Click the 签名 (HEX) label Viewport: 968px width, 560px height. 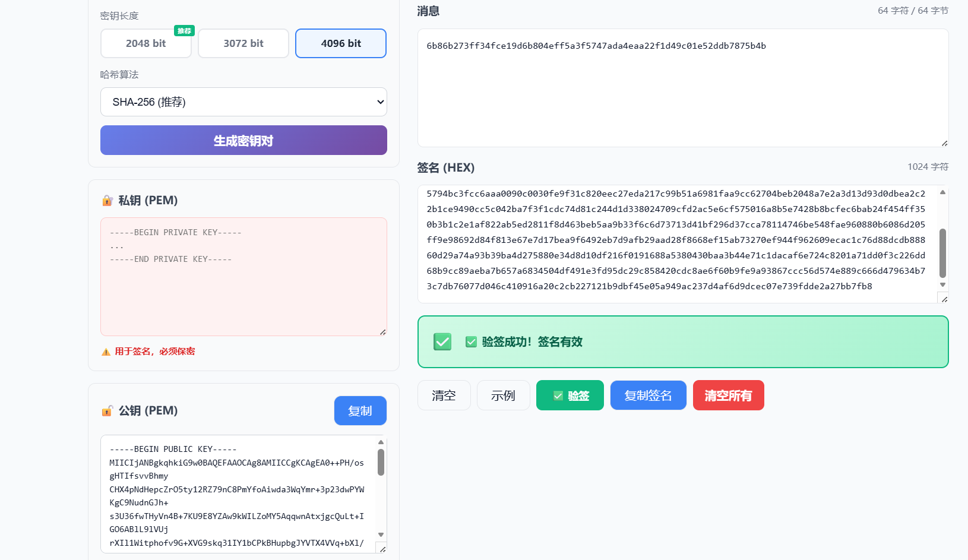(x=446, y=167)
